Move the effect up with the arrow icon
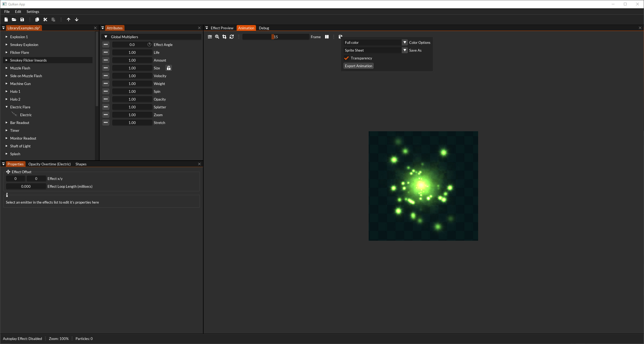The image size is (644, 344). 69,20
